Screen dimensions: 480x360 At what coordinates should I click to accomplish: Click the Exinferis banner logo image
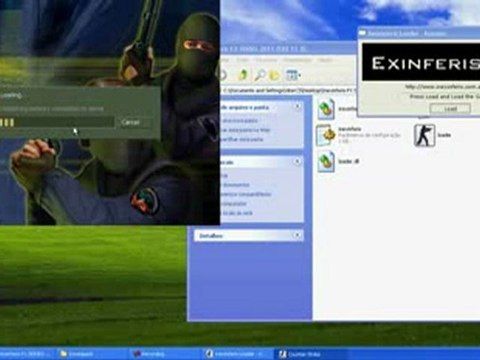(421, 62)
